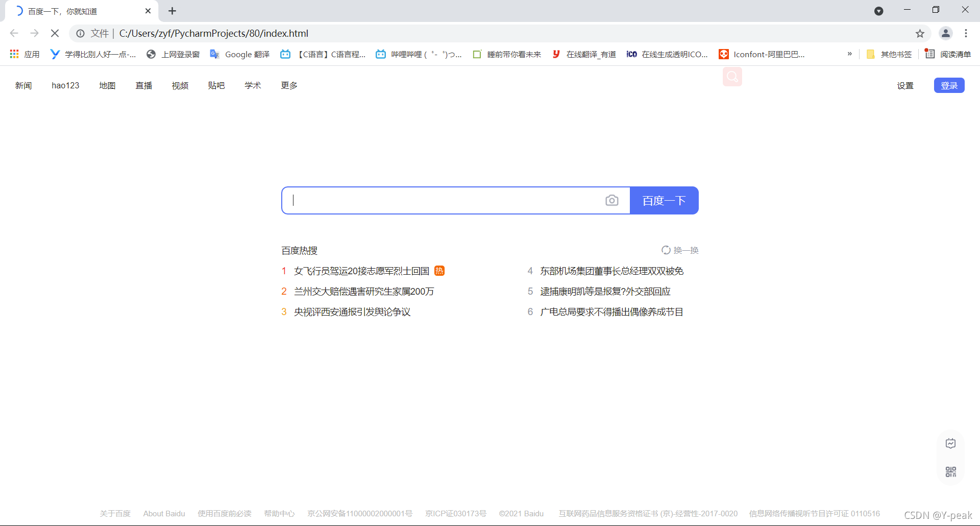Expand hidden bookmarks with the double chevron
980x526 pixels.
pos(849,54)
